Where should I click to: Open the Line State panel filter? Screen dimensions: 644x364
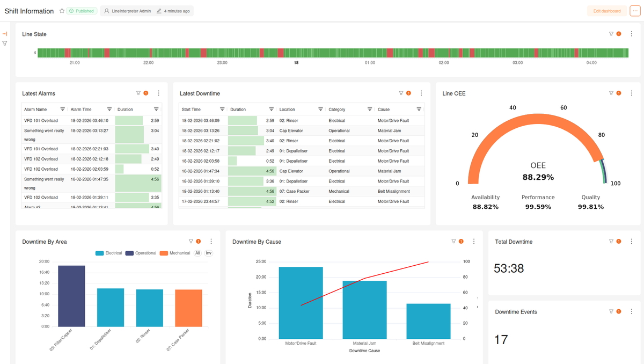611,33
